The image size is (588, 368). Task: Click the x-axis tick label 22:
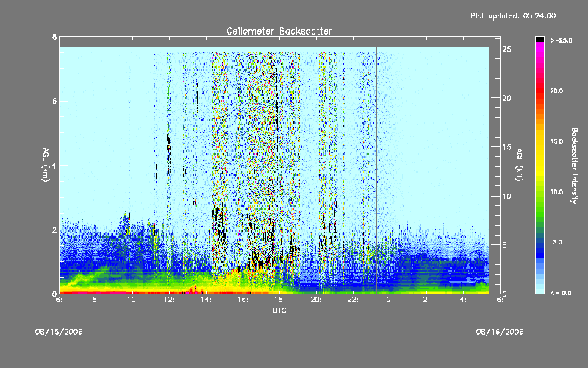coord(353,300)
